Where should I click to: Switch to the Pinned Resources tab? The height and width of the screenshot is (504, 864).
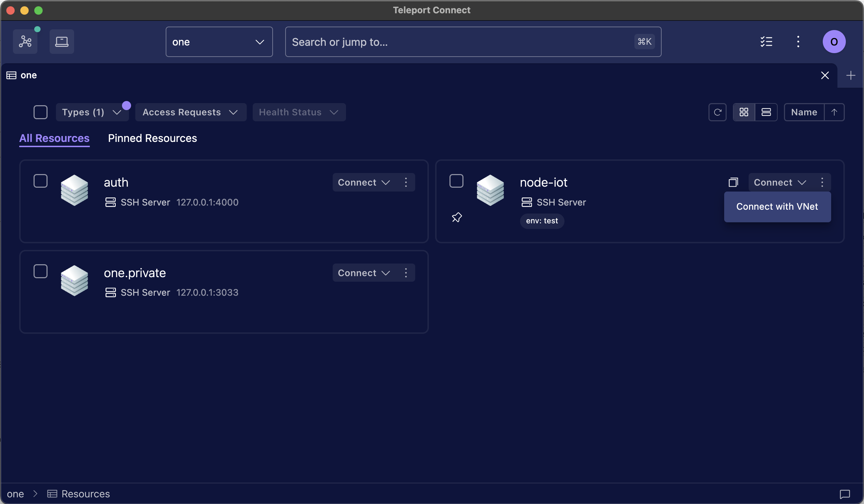152,138
